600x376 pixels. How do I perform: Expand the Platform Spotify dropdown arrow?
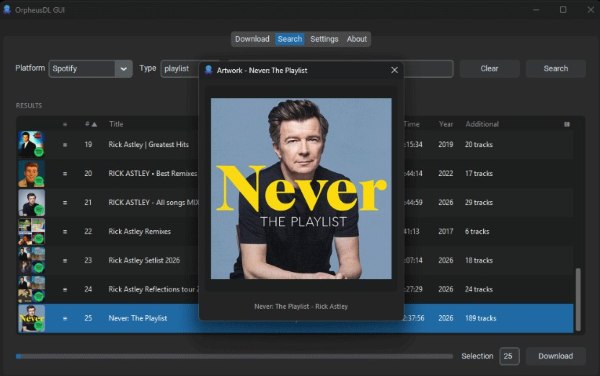[x=124, y=69]
